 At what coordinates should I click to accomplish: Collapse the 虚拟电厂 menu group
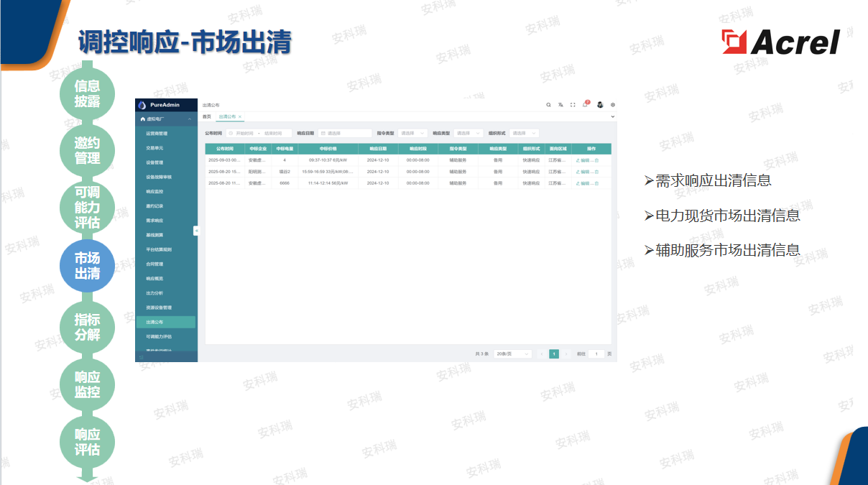tap(166, 119)
